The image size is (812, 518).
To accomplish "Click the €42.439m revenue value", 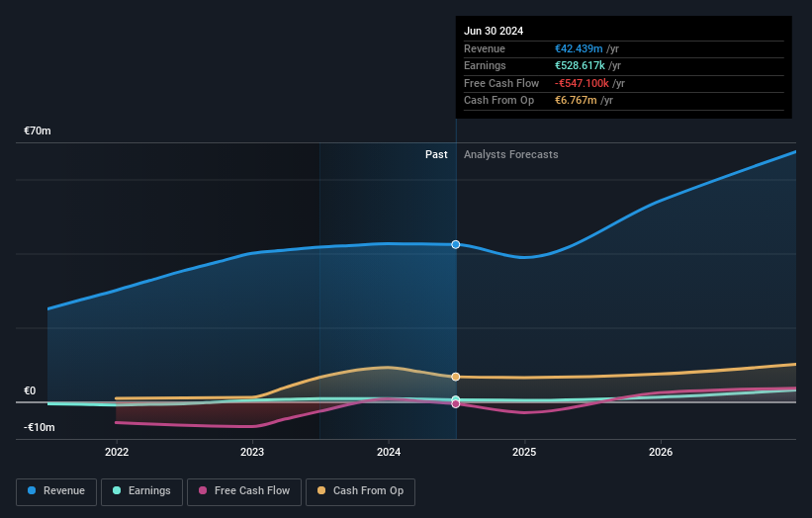I will pyautogui.click(x=579, y=48).
